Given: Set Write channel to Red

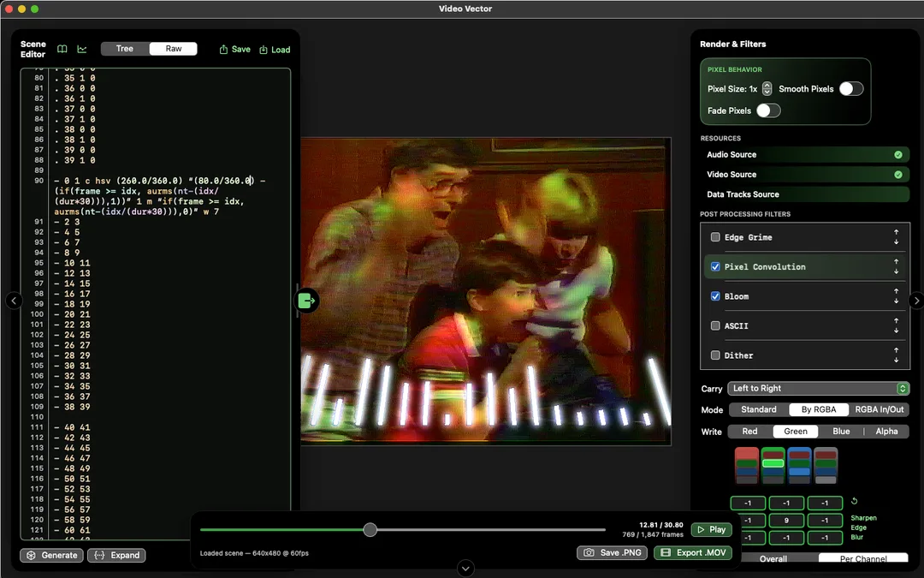Looking at the screenshot, I should 749,431.
